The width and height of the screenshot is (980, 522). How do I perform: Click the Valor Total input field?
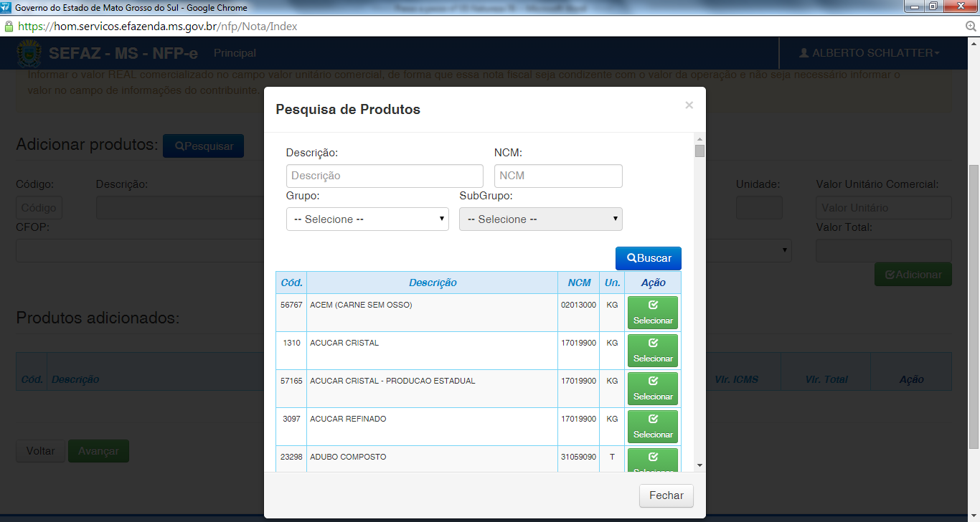[x=884, y=251]
